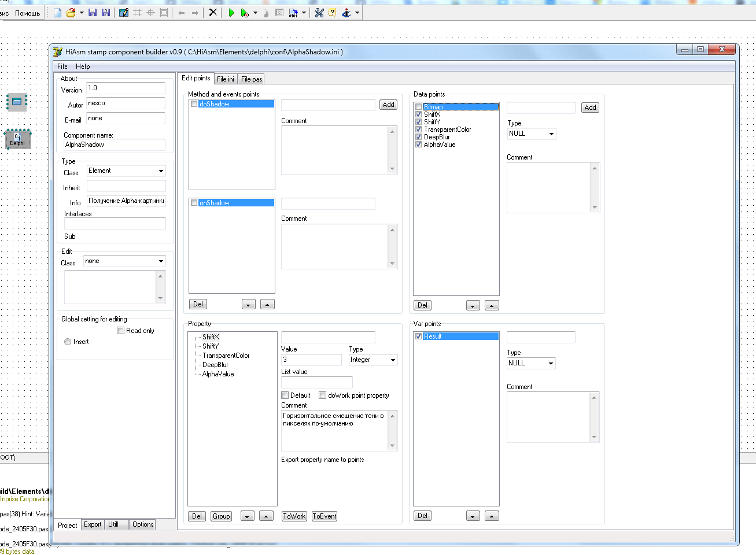Switch to the File pas tab
The image size is (756, 555).
(x=252, y=79)
